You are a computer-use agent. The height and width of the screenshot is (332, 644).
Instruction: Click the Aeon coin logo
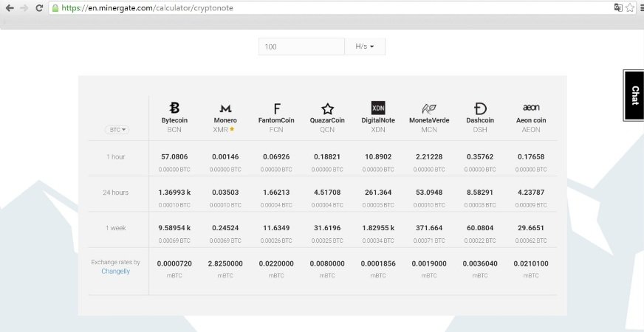(531, 108)
